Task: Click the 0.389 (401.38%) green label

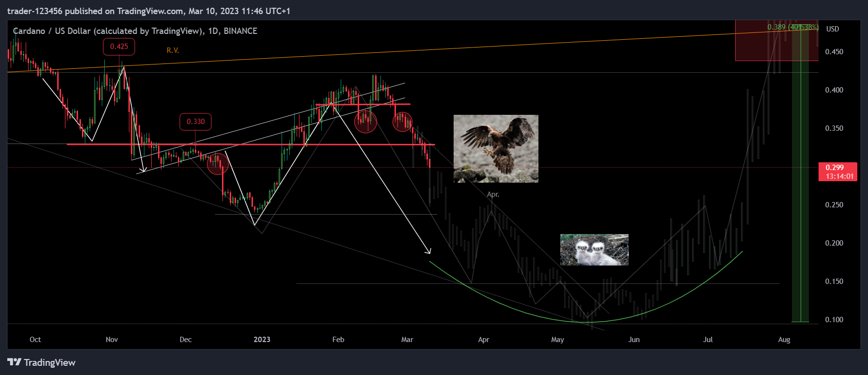Action: click(x=793, y=27)
